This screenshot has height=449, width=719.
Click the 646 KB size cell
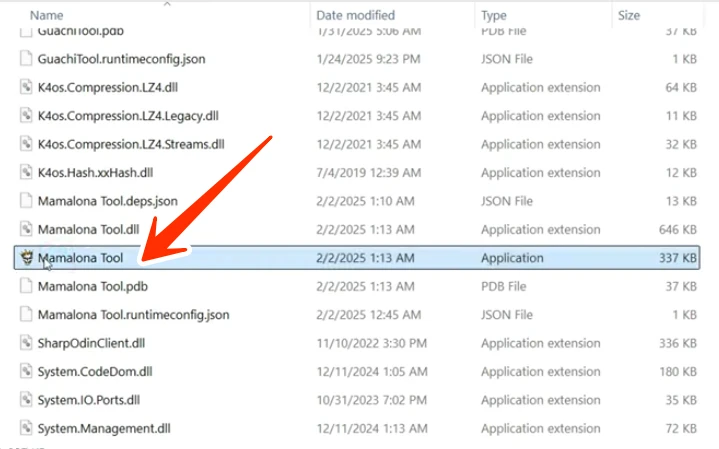click(678, 230)
